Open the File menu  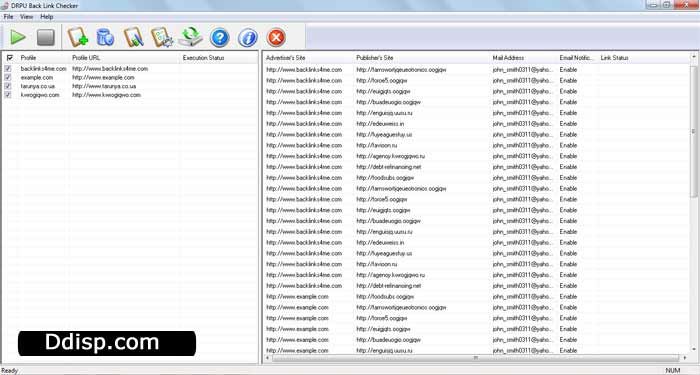tap(8, 17)
